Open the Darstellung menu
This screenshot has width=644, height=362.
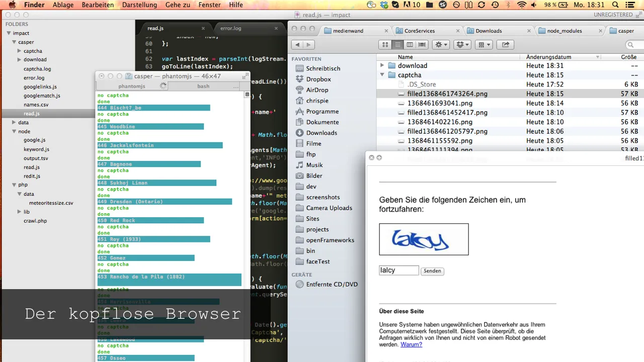point(139,5)
